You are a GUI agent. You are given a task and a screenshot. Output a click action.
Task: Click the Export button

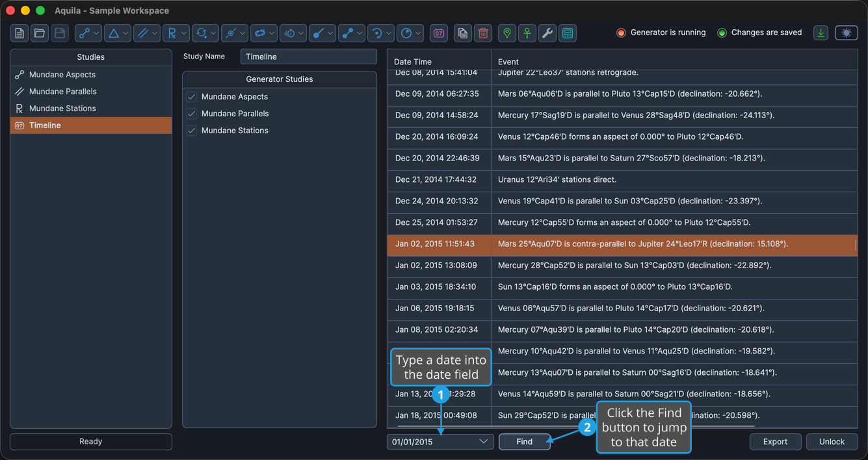775,442
